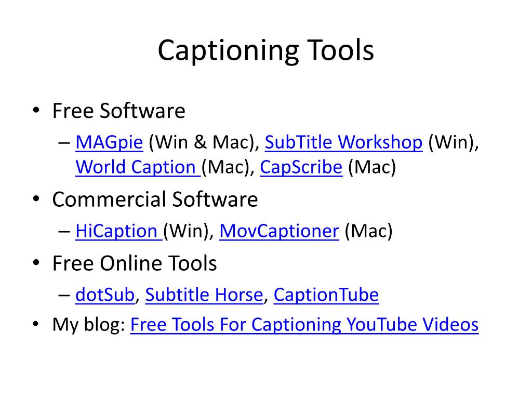Screen dimensions: 532x399
Task: Follow the World Caption link
Action: coord(138,167)
